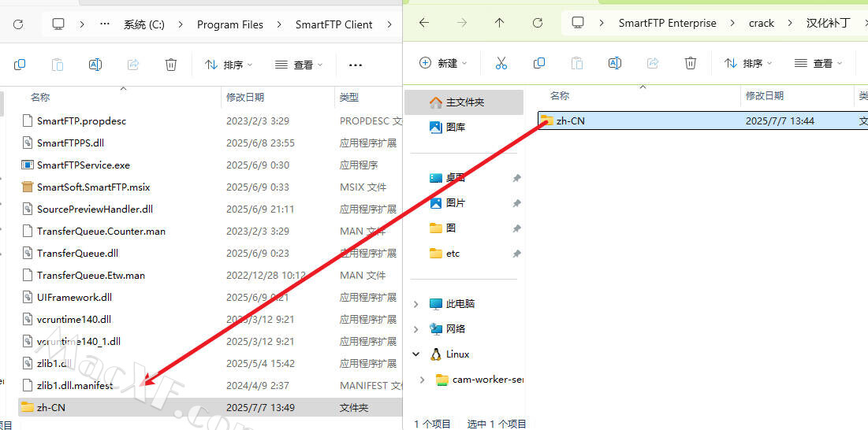
Task: Open the address bar ellipsis in the left window
Action: pyautogui.click(x=105, y=24)
